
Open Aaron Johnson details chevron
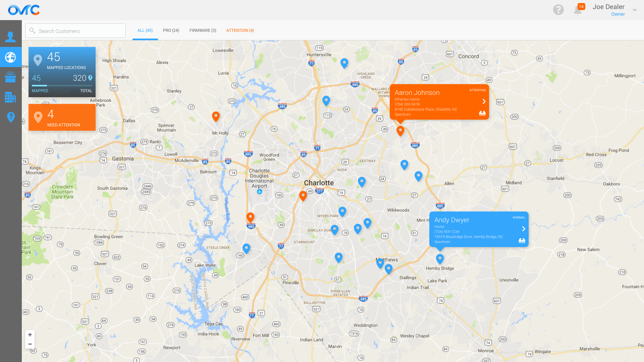pos(484,102)
